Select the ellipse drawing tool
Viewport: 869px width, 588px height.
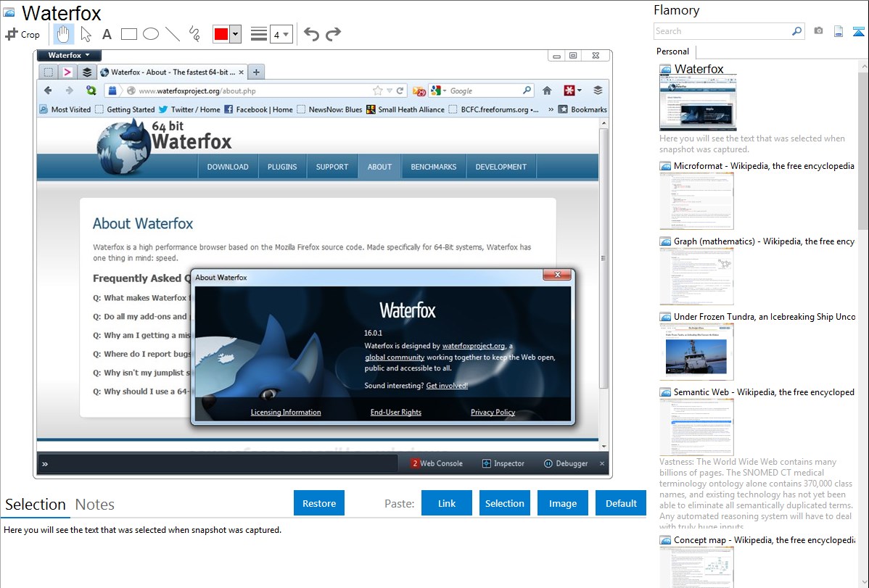pos(151,34)
